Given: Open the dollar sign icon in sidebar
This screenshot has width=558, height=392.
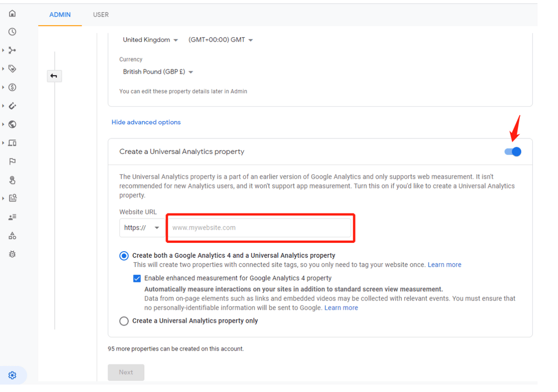Looking at the screenshot, I should click(x=12, y=87).
